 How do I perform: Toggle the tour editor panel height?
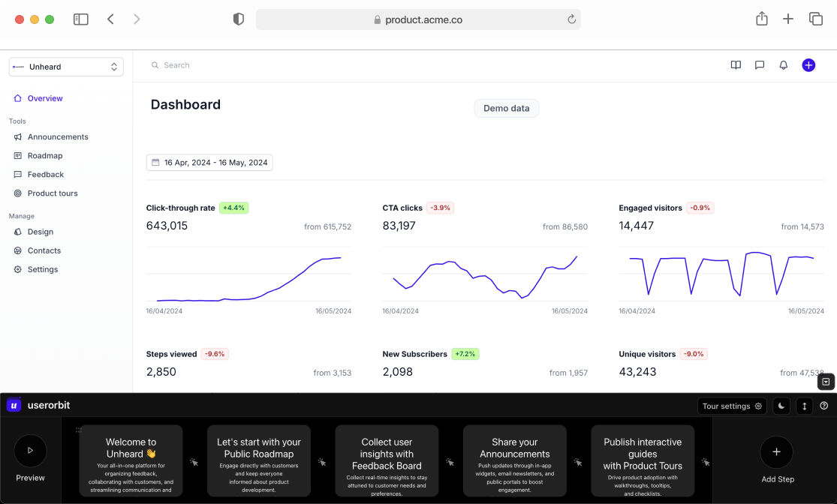click(x=803, y=406)
